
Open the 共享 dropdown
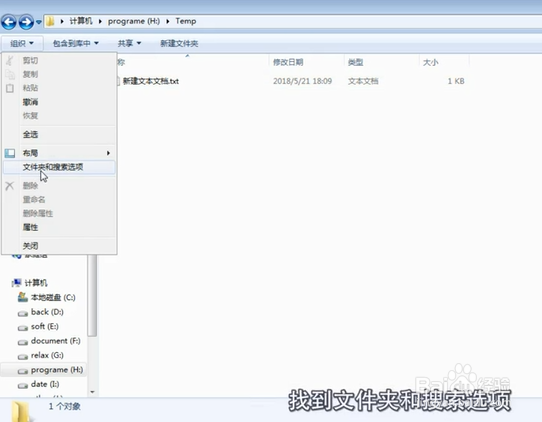pyautogui.click(x=129, y=44)
